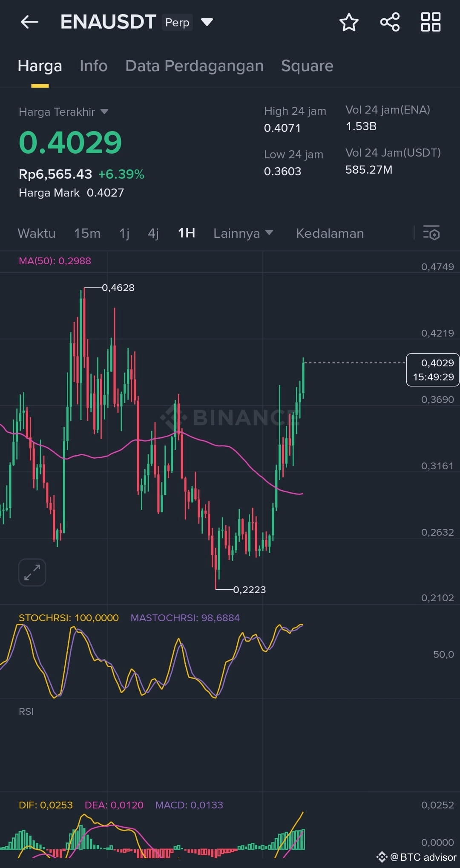Tap the DIF: 0,0253 label
Screen dimensions: 460x868
tap(46, 805)
